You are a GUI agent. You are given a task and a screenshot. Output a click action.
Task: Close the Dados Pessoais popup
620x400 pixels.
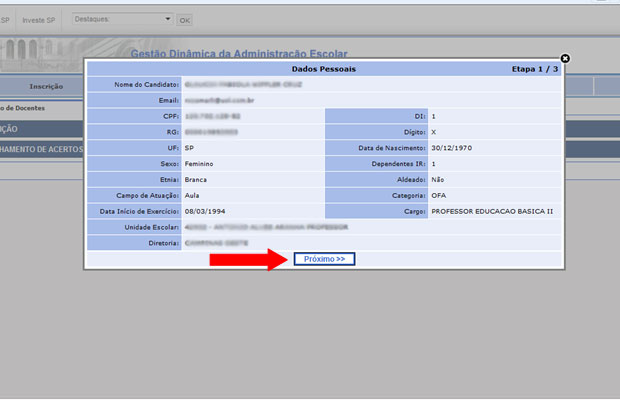(565, 59)
